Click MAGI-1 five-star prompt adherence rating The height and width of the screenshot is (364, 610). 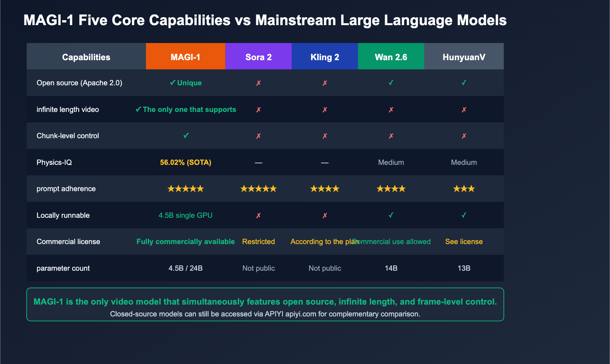pos(186,189)
